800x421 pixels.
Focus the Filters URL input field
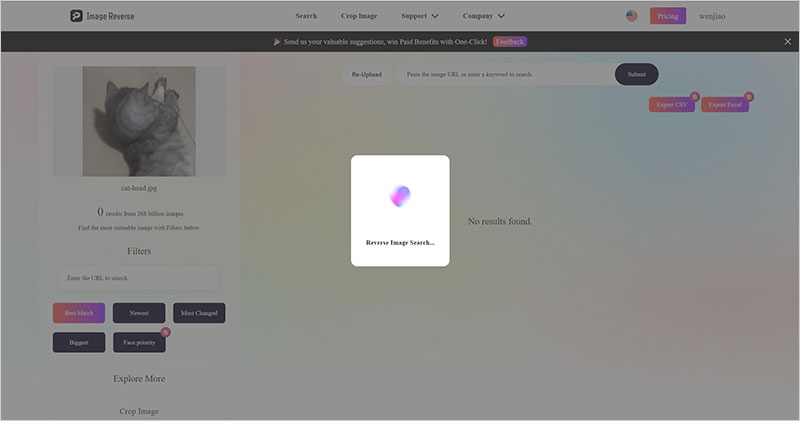pos(139,278)
